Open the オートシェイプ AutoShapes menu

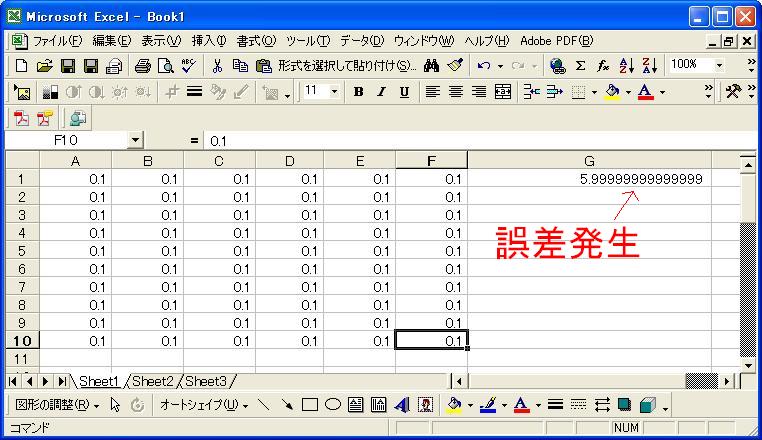204,405
